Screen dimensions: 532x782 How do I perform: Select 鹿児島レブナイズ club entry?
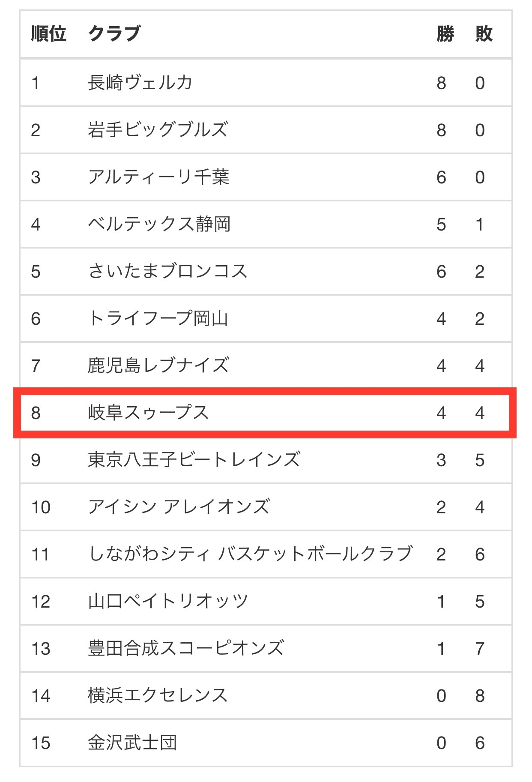point(158,365)
